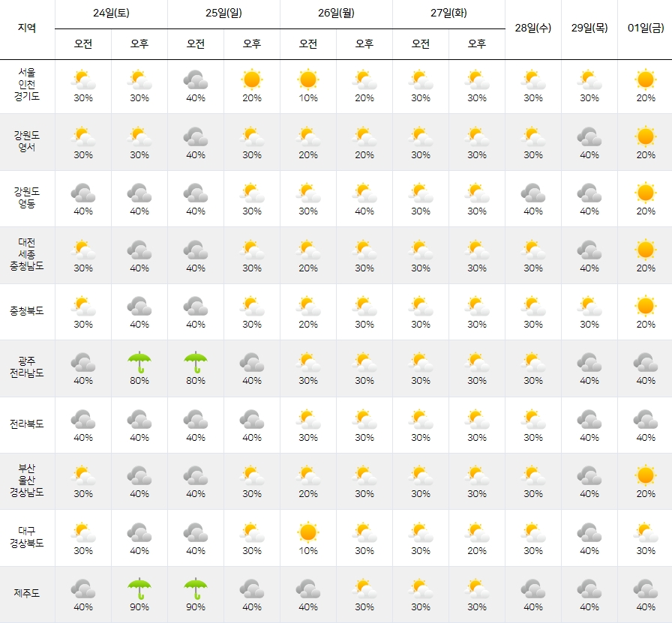Click the umbrella icon for 제주도 25일 오전
672x623 pixels.
(196, 589)
